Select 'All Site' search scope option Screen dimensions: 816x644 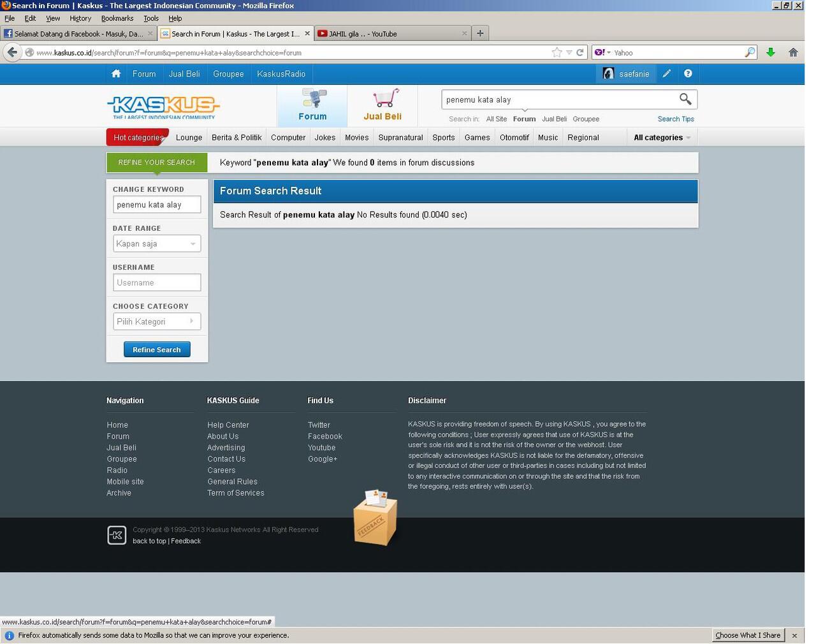(496, 119)
